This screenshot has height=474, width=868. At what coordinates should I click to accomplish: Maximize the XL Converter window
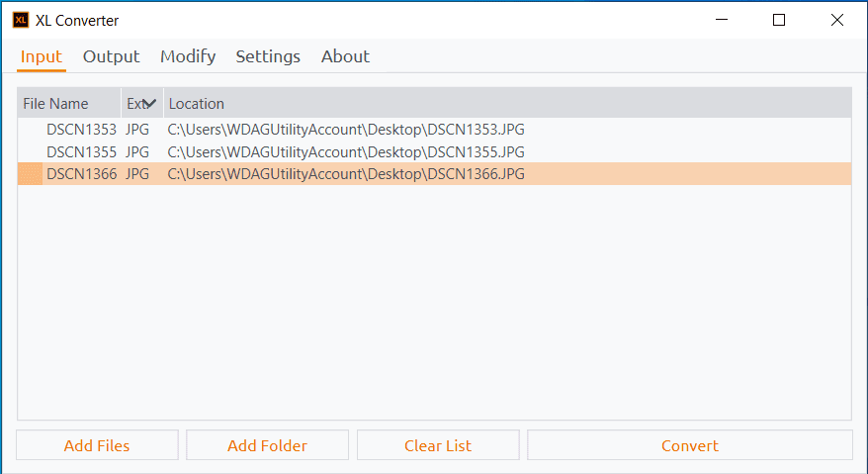779,20
